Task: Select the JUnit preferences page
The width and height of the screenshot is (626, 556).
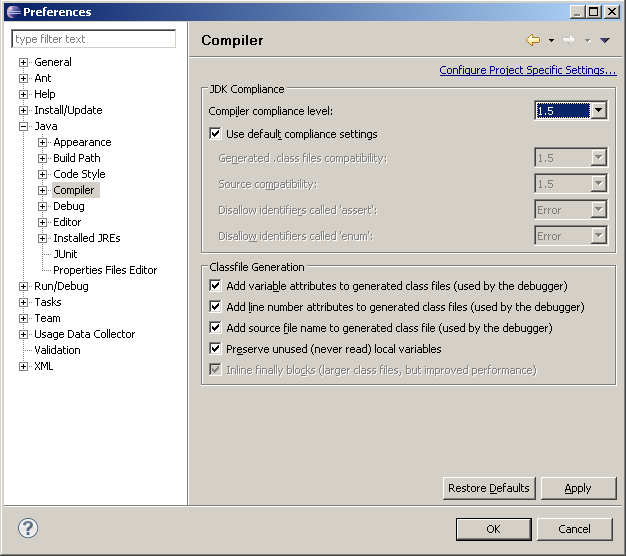Action: pyautogui.click(x=65, y=254)
